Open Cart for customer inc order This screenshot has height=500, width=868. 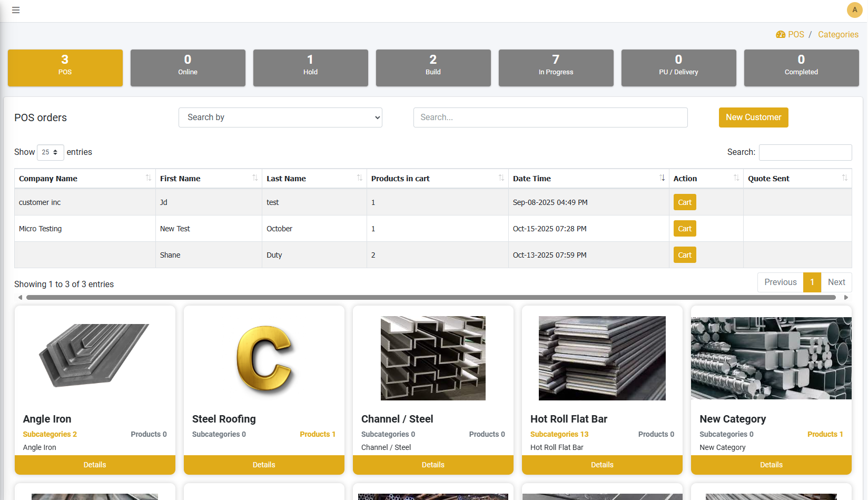click(x=684, y=202)
